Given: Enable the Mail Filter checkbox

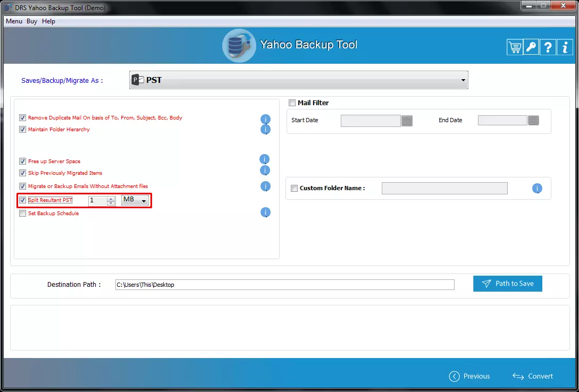Looking at the screenshot, I should (292, 103).
